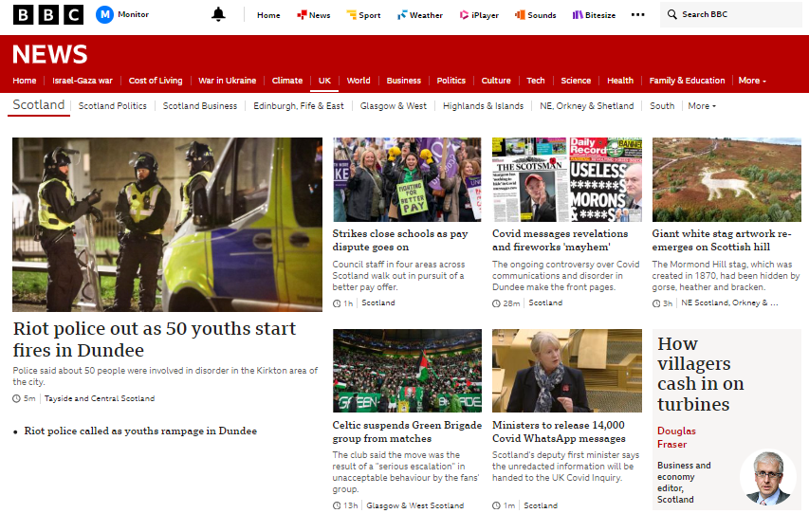
Task: Click the News icon in top bar
Action: pyautogui.click(x=302, y=15)
